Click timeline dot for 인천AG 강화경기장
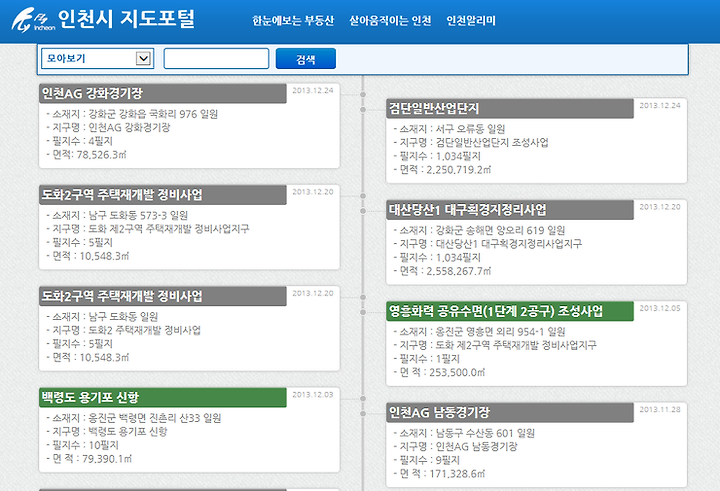The height and width of the screenshot is (491, 720). click(x=363, y=94)
